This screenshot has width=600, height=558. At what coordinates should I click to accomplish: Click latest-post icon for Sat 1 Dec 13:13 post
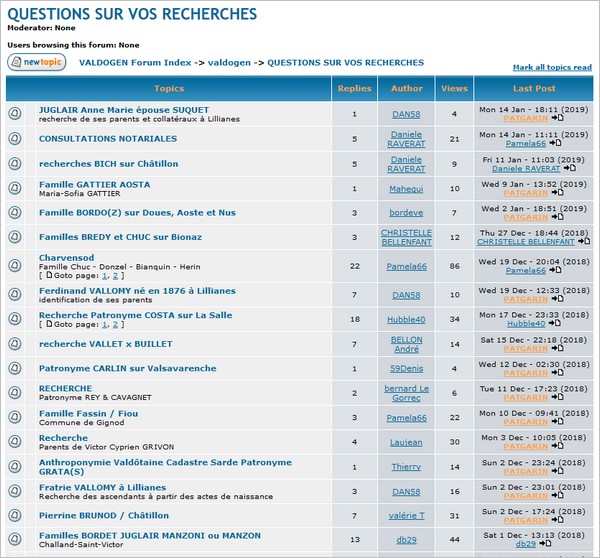click(545, 543)
